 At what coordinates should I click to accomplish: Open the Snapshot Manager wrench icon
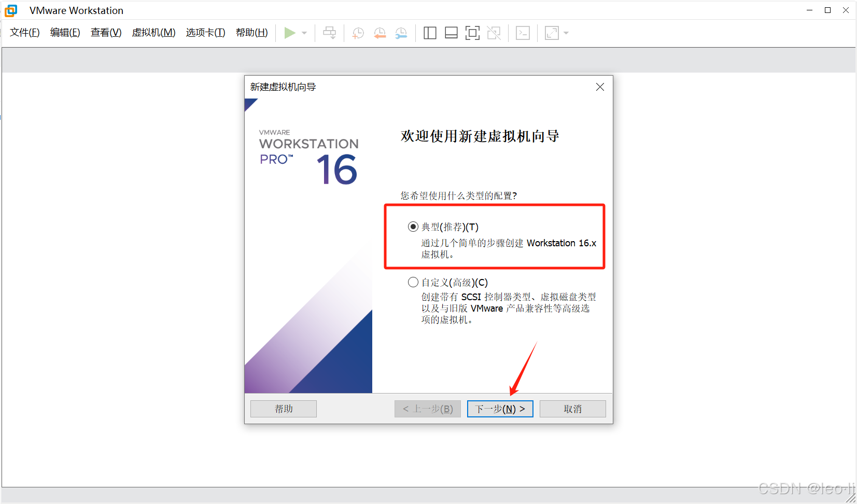click(401, 33)
